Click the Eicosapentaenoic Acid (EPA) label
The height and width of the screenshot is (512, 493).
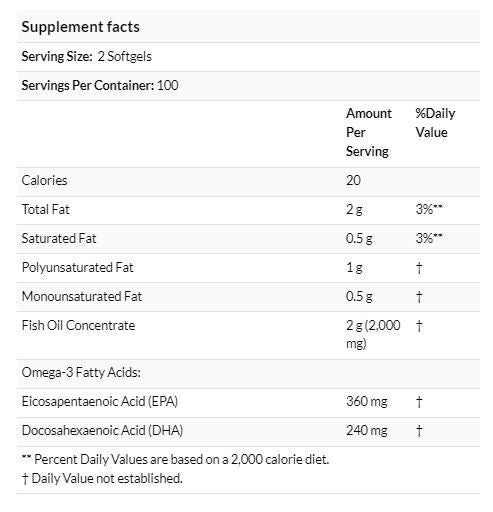tap(100, 402)
